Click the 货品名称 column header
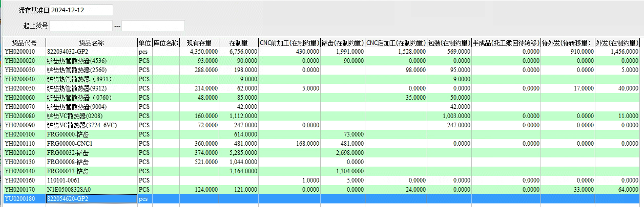Image resolution: width=644 pixels, height=207 pixels. coord(91,43)
